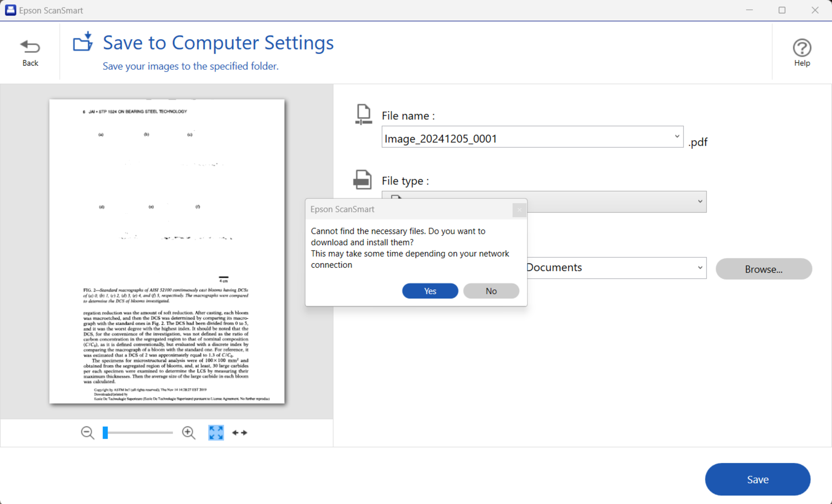Click the blue Save button
This screenshot has height=504, width=832.
757,479
